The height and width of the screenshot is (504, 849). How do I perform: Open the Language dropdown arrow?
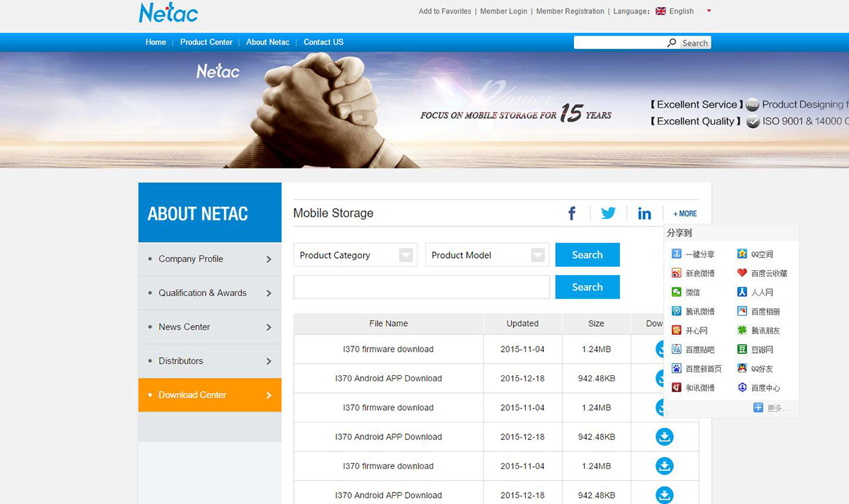709,11
